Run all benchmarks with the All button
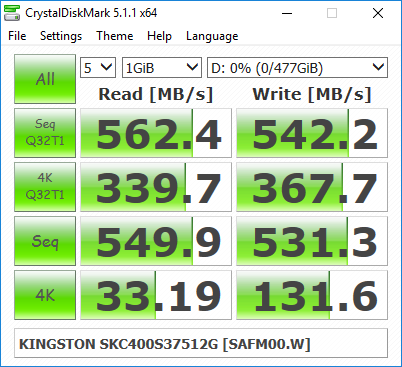Image resolution: width=402 pixels, height=367 pixels. pyautogui.click(x=45, y=79)
